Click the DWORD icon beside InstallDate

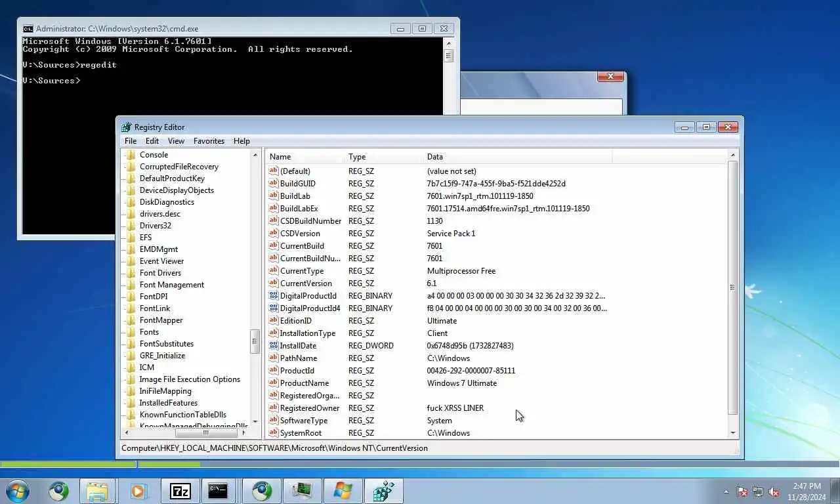pyautogui.click(x=274, y=346)
